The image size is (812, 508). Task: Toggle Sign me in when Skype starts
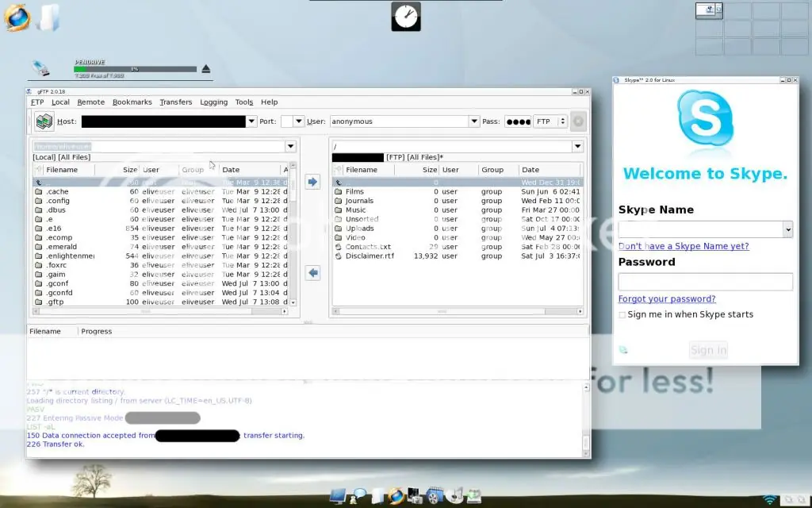click(622, 314)
